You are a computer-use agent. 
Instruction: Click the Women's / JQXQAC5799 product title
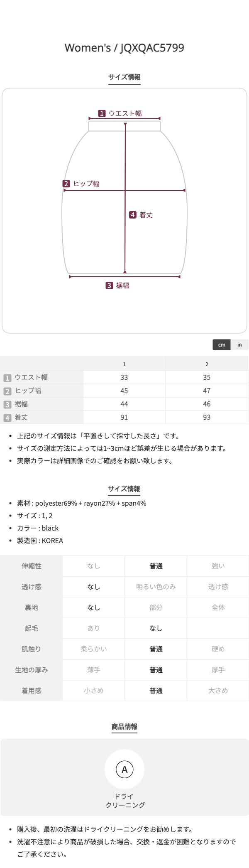tap(124, 48)
